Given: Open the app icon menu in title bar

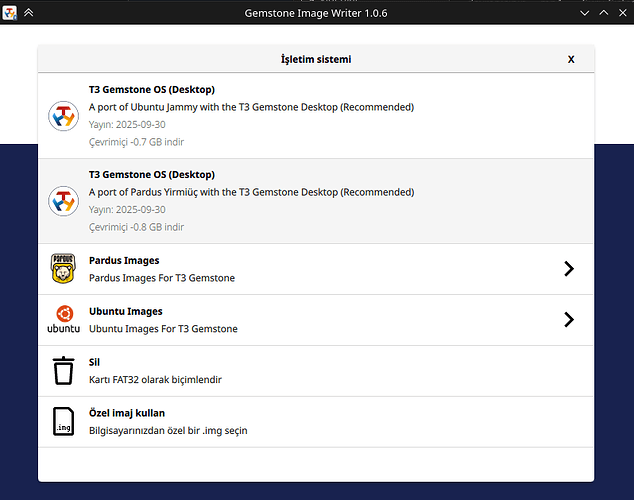Looking at the screenshot, I should click(x=9, y=12).
